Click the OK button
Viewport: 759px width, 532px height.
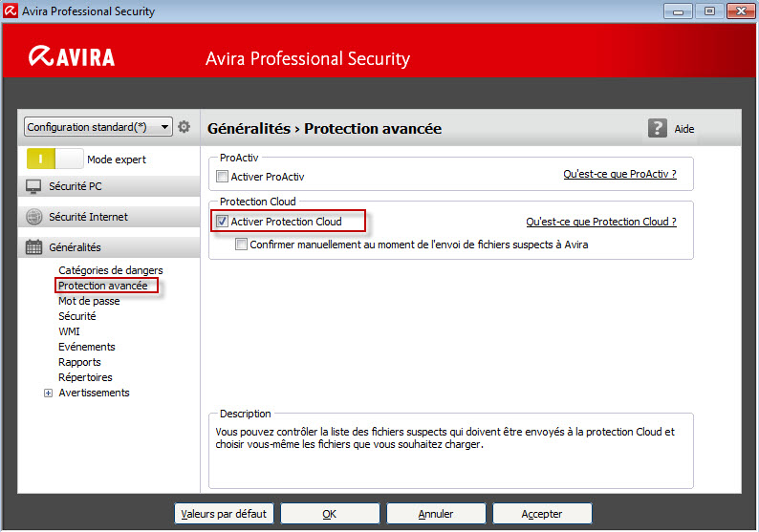[330, 514]
